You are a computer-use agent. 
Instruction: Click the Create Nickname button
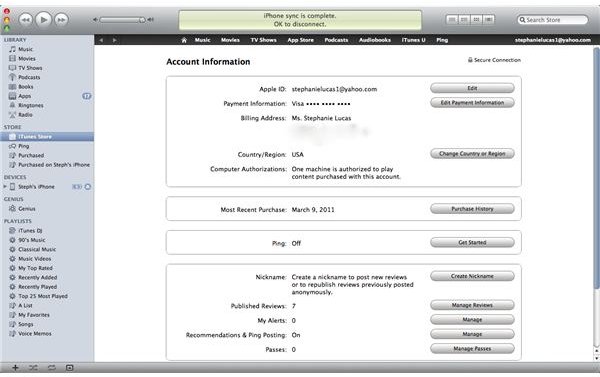472,276
